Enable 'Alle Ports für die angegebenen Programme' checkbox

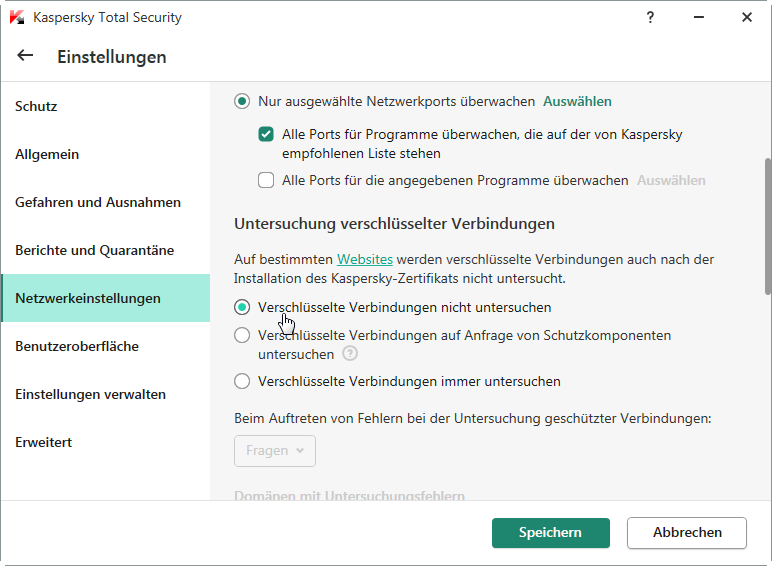tap(266, 181)
